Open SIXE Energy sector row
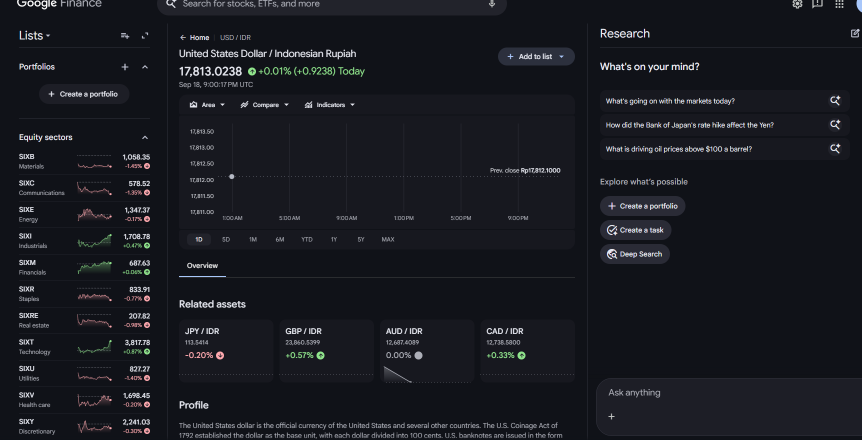 [84, 214]
